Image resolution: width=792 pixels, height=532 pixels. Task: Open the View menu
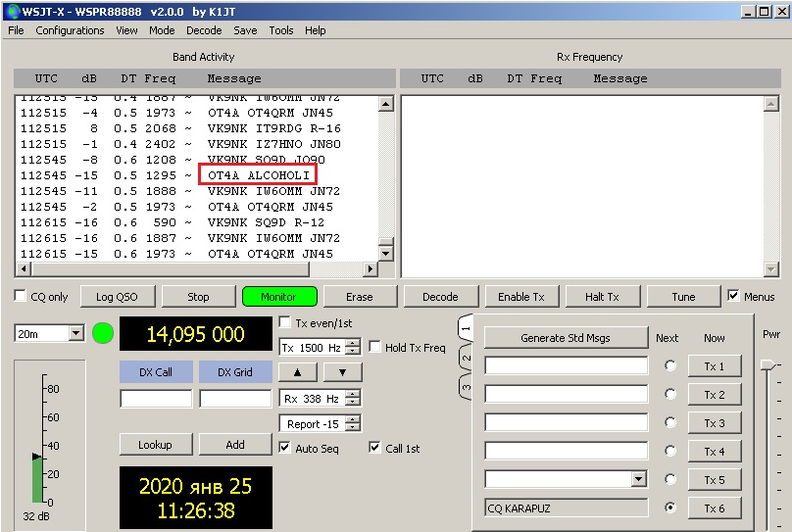[x=126, y=30]
